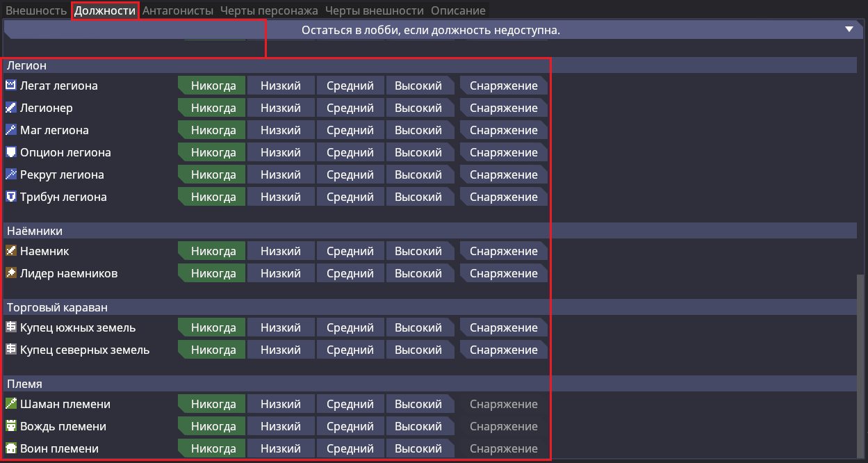Open the unavailable job fallback dropdown
Viewport: 868px width, 463px height.
tap(431, 30)
